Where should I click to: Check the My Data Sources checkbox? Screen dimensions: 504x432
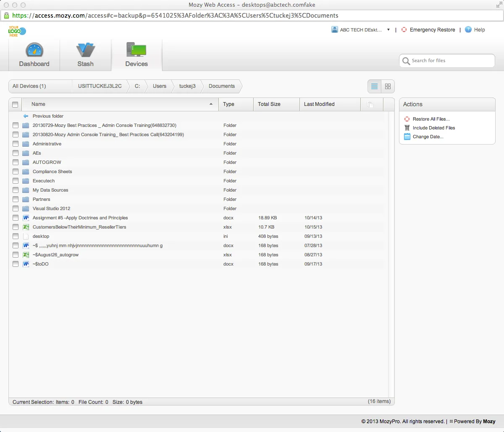pos(16,190)
